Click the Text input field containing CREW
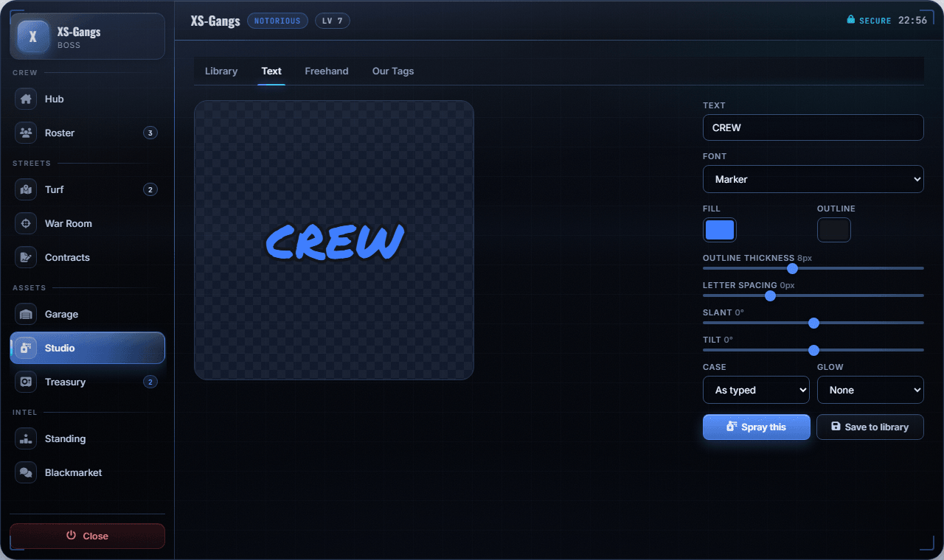The image size is (944, 560). point(813,127)
